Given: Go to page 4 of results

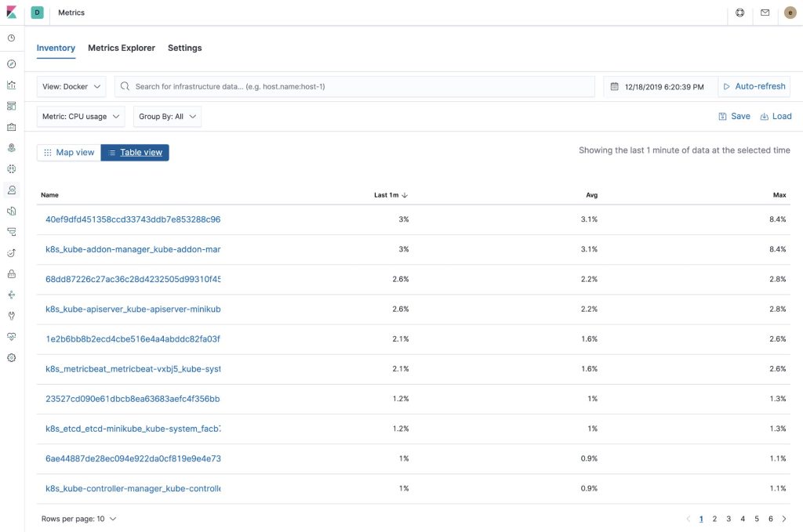Looking at the screenshot, I should (x=743, y=519).
